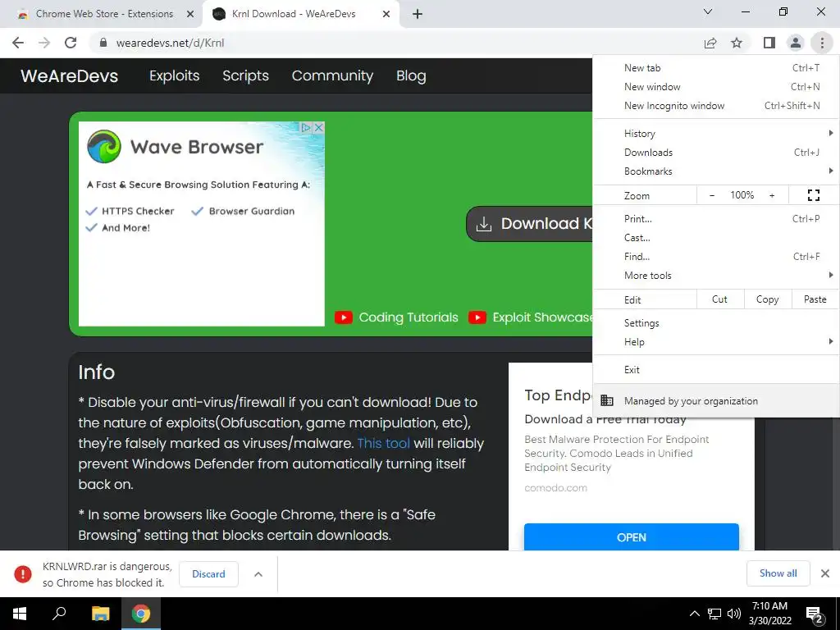Go back using the browser back arrow

pos(18,43)
